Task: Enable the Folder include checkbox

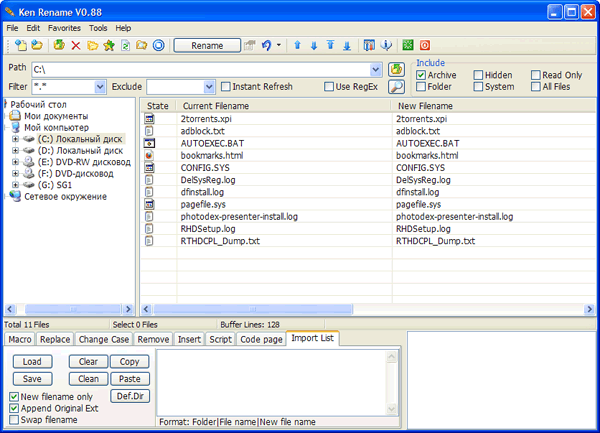Action: pos(421,87)
